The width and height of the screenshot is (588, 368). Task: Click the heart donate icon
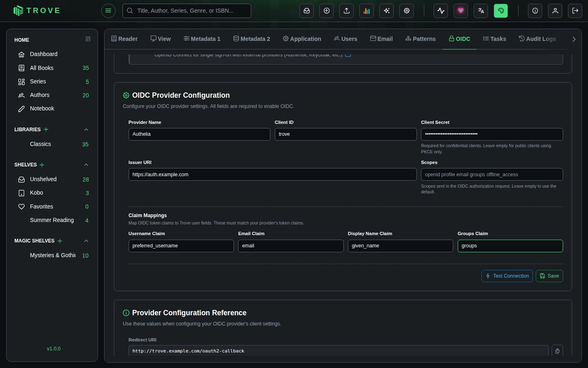tap(461, 11)
